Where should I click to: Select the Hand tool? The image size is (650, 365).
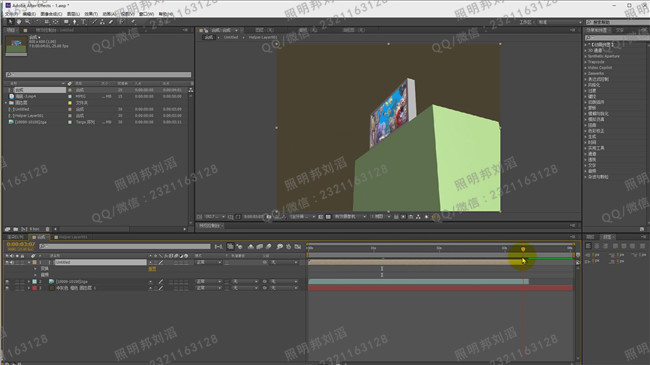pyautogui.click(x=19, y=22)
